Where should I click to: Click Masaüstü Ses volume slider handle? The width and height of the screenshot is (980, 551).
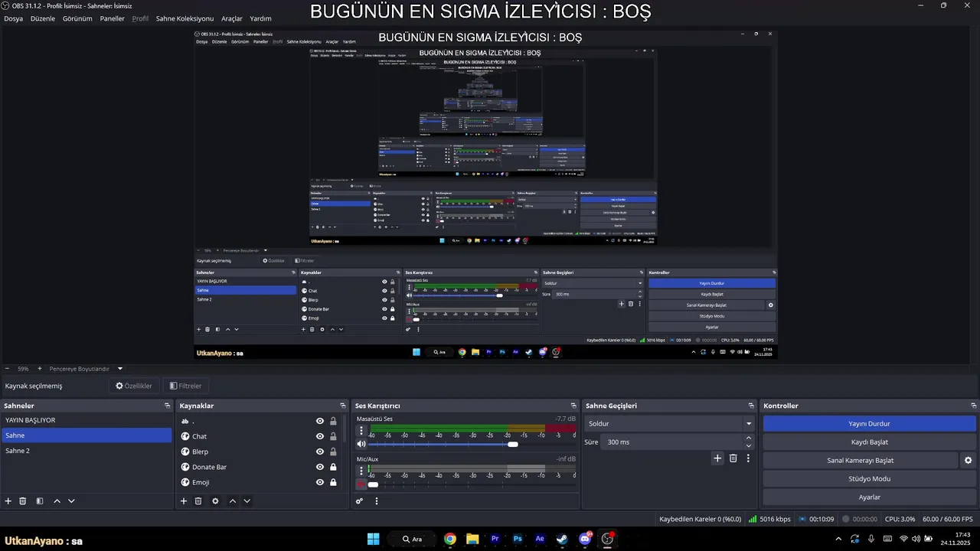tap(513, 445)
